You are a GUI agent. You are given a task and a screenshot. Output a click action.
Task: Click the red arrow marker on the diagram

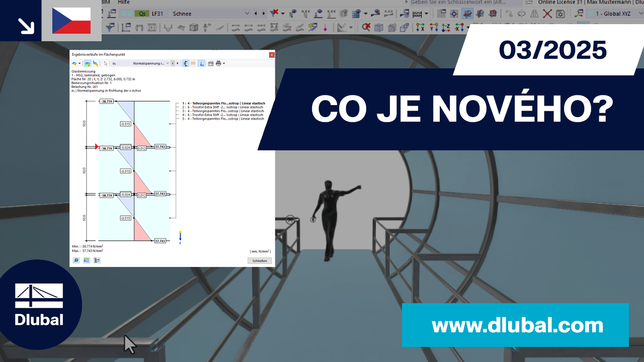tap(97, 146)
